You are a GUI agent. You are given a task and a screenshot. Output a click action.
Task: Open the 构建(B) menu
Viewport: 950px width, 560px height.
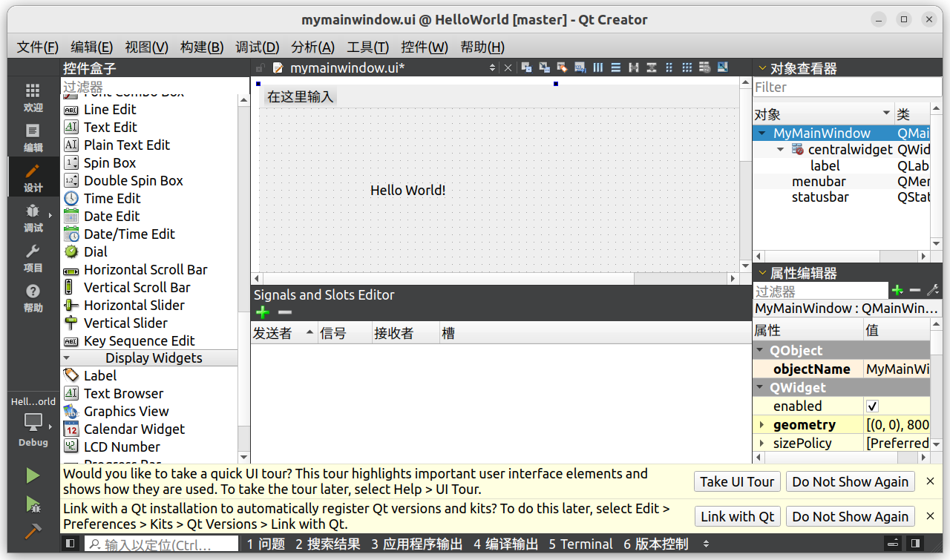(x=202, y=47)
